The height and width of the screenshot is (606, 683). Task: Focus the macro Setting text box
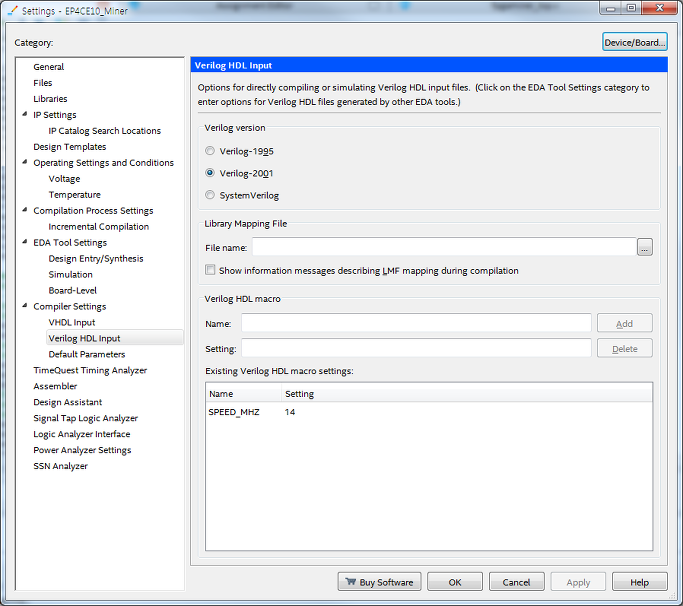pyautogui.click(x=416, y=348)
